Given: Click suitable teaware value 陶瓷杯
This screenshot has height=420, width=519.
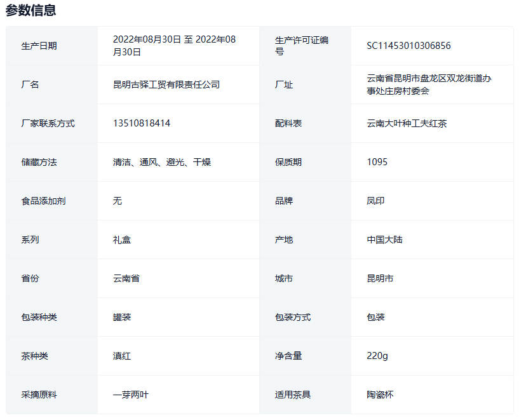Looking at the screenshot, I should coord(380,395).
